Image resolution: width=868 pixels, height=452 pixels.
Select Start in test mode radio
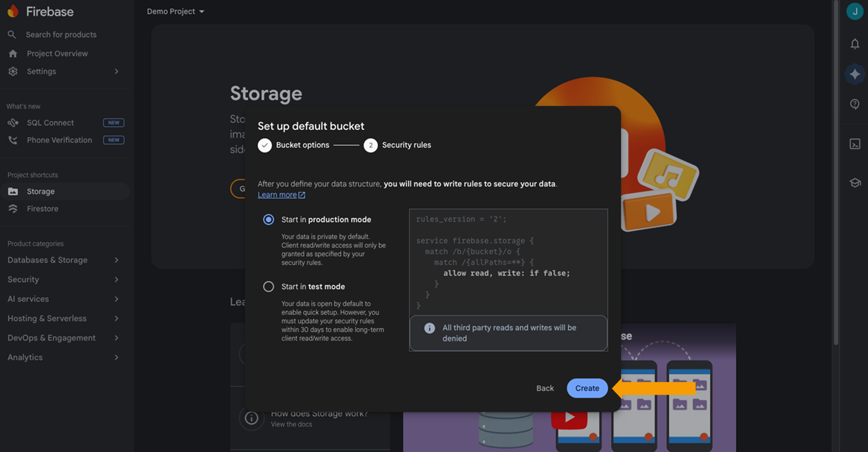coord(268,287)
